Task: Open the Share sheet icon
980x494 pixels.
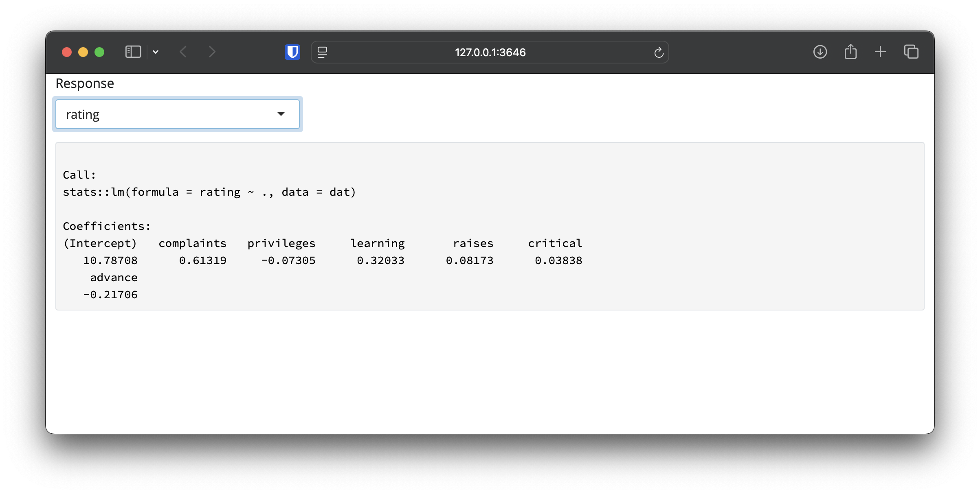Action: (850, 52)
